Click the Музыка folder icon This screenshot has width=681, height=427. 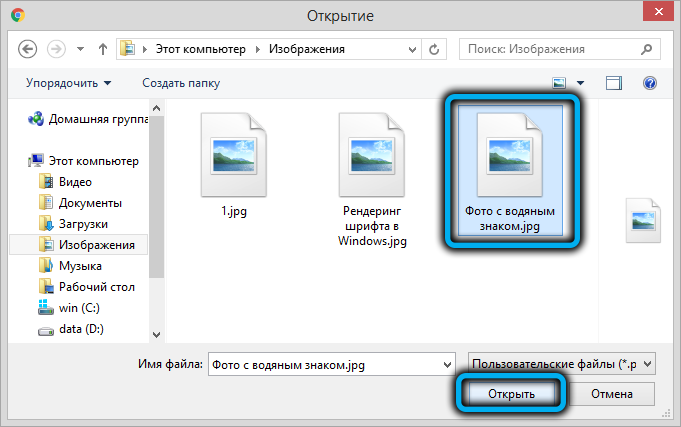[x=46, y=266]
